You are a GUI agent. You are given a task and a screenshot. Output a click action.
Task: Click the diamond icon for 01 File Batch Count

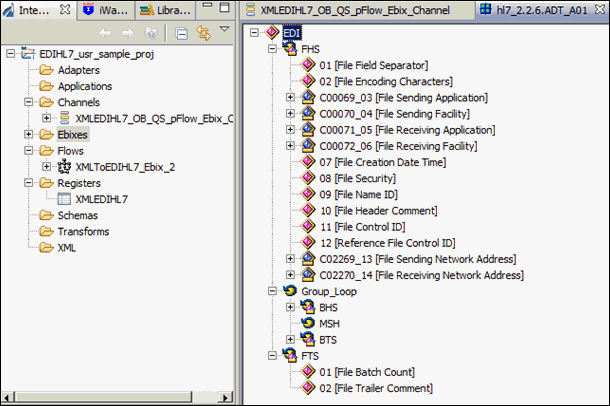click(308, 371)
